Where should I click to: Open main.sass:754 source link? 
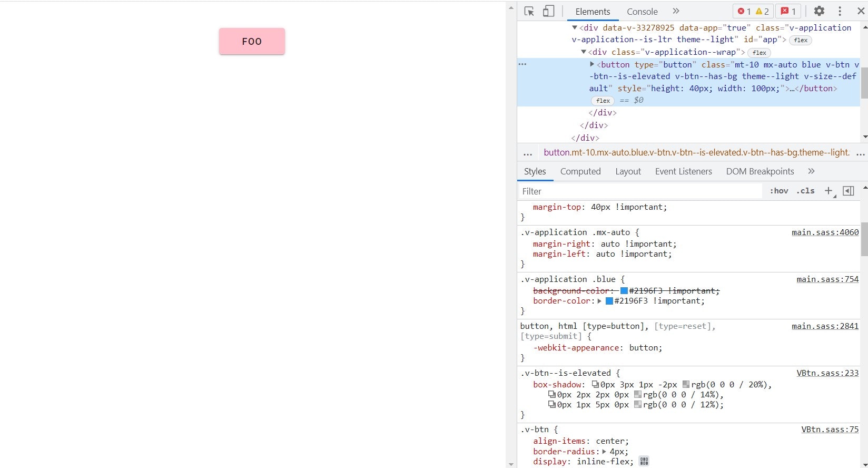(827, 279)
